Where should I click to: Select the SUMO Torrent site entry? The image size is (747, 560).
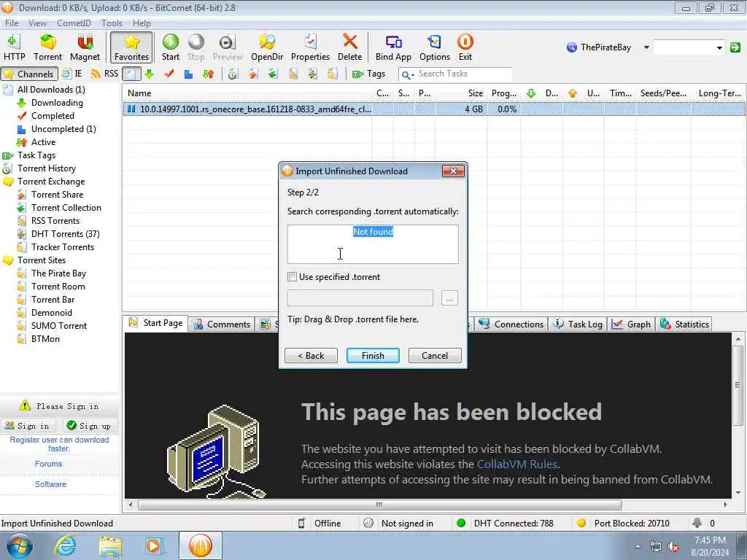[58, 326]
